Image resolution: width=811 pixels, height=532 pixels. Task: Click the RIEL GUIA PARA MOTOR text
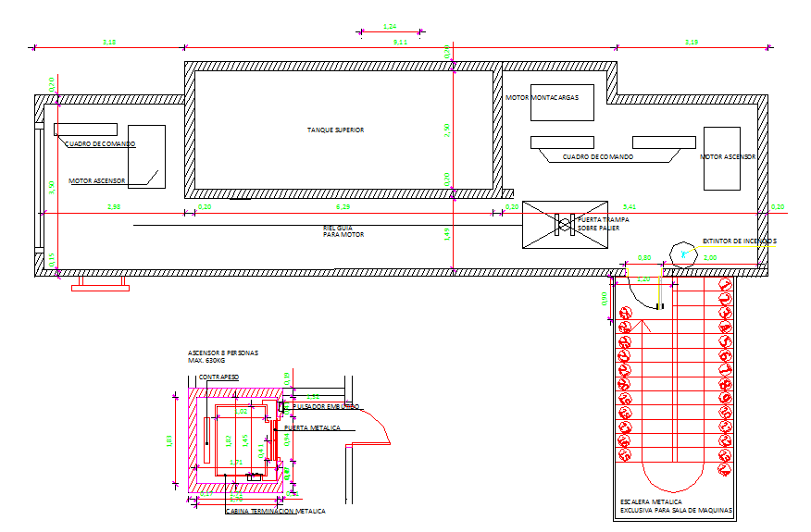(x=343, y=230)
